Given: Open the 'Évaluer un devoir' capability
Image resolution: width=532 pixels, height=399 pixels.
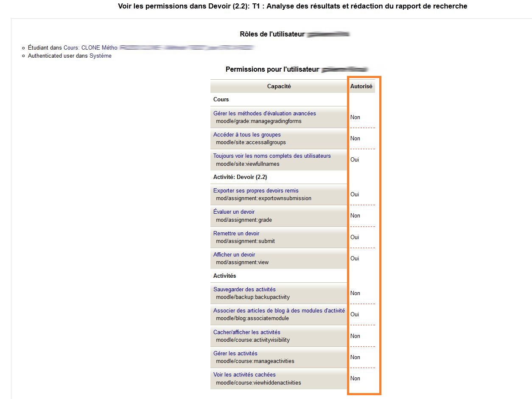Looking at the screenshot, I should coord(234,212).
